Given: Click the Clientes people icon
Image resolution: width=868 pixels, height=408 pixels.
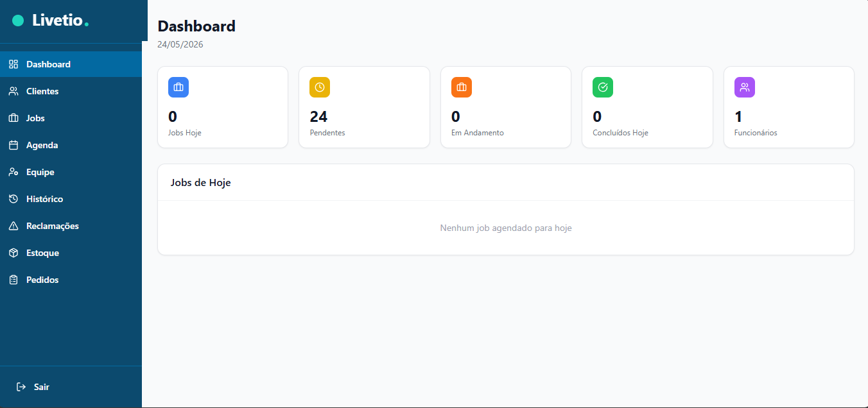Looking at the screenshot, I should pos(13,91).
